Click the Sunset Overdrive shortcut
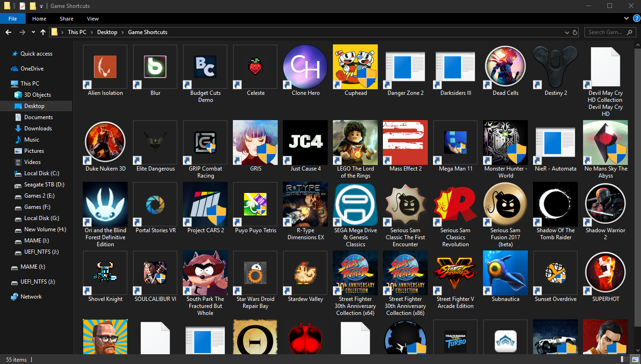The width and height of the screenshot is (641, 364). tap(555, 273)
